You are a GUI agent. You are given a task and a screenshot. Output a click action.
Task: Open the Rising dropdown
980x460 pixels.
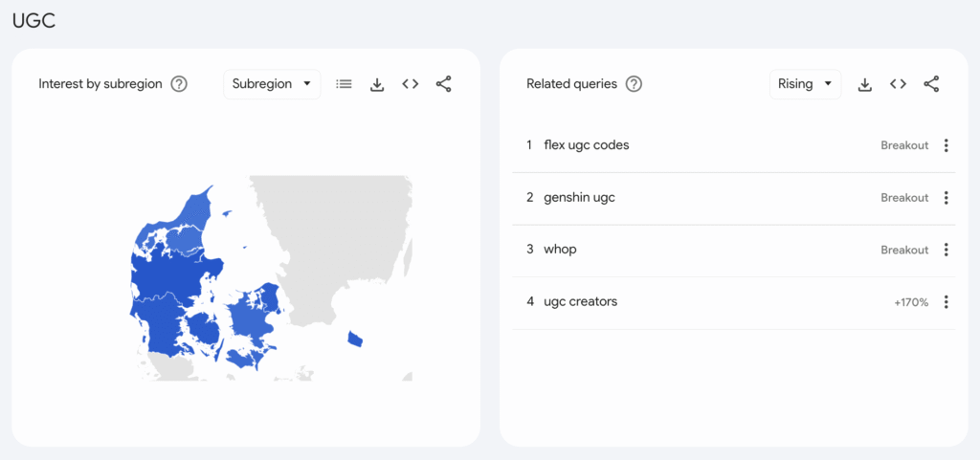point(805,83)
